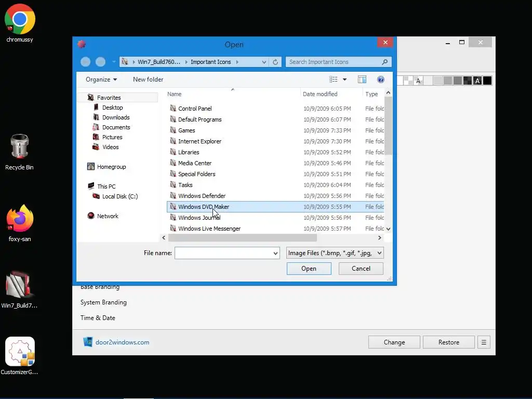The width and height of the screenshot is (532, 399).
Task: Select the Windows DVD Maker folder
Action: click(x=275, y=207)
